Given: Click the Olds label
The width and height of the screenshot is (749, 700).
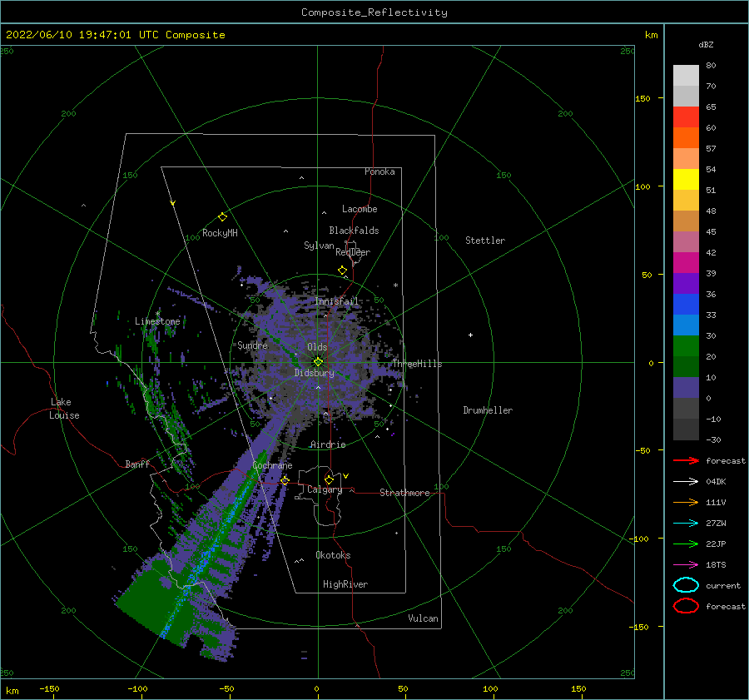Looking at the screenshot, I should point(317,347).
